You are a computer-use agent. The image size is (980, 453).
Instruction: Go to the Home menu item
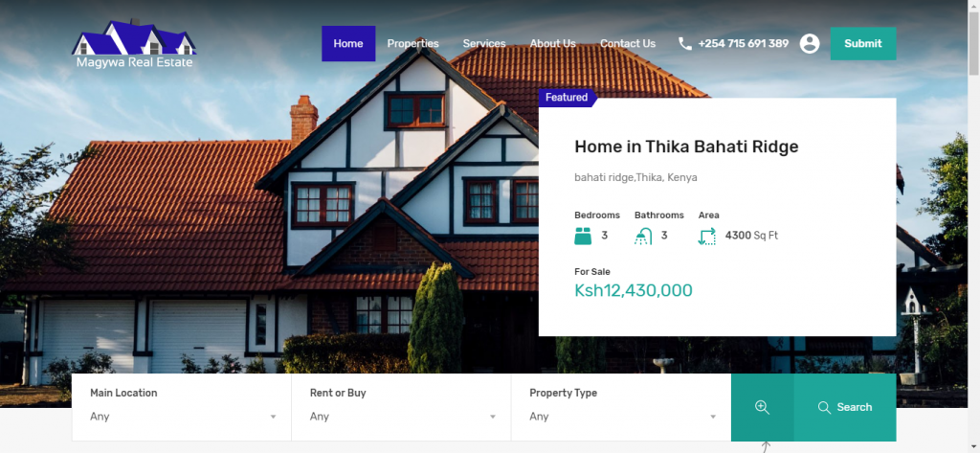(x=348, y=44)
